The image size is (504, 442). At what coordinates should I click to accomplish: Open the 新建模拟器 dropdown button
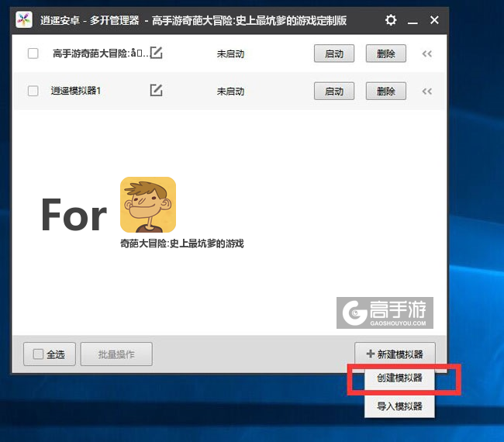(x=395, y=354)
